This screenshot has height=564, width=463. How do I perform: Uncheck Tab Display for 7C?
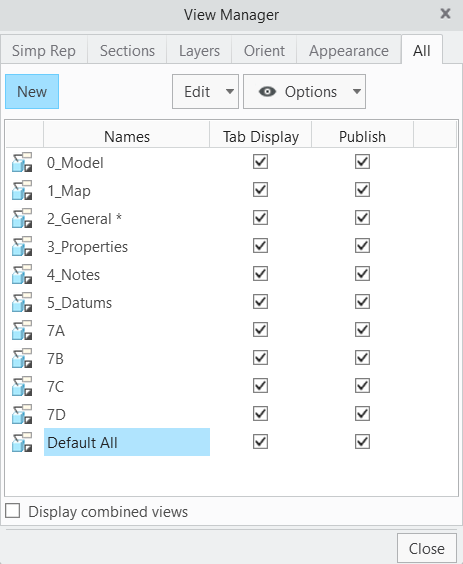[x=260, y=386]
